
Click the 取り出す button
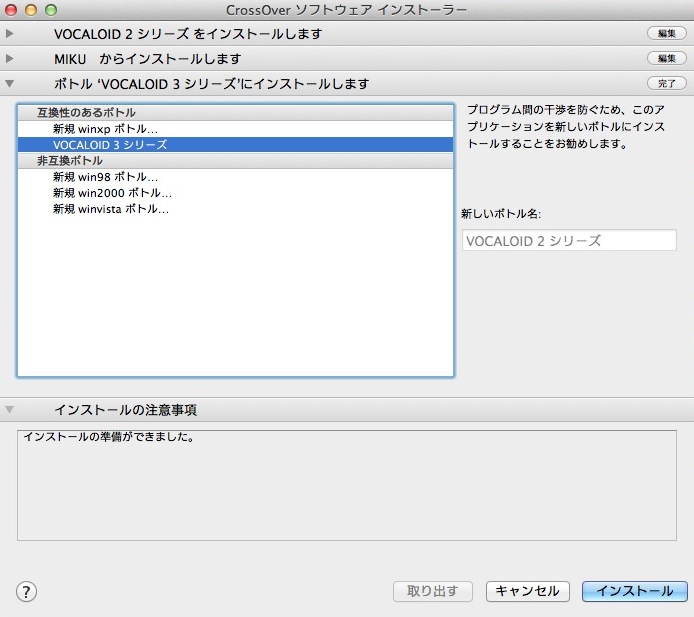(432, 591)
